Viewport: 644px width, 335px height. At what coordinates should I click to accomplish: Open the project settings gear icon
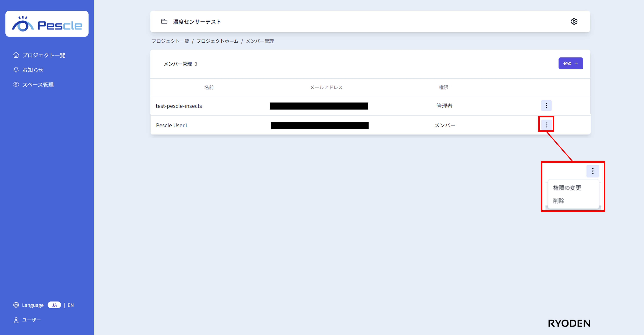574,21
